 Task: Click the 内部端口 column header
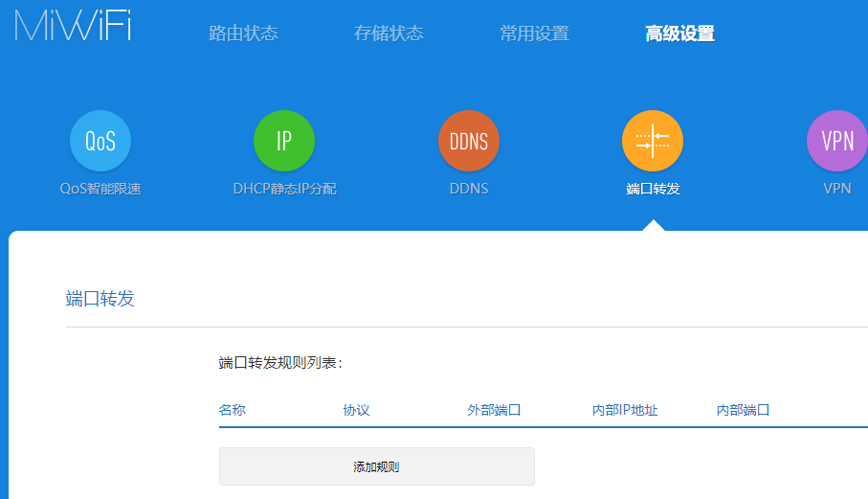point(744,410)
